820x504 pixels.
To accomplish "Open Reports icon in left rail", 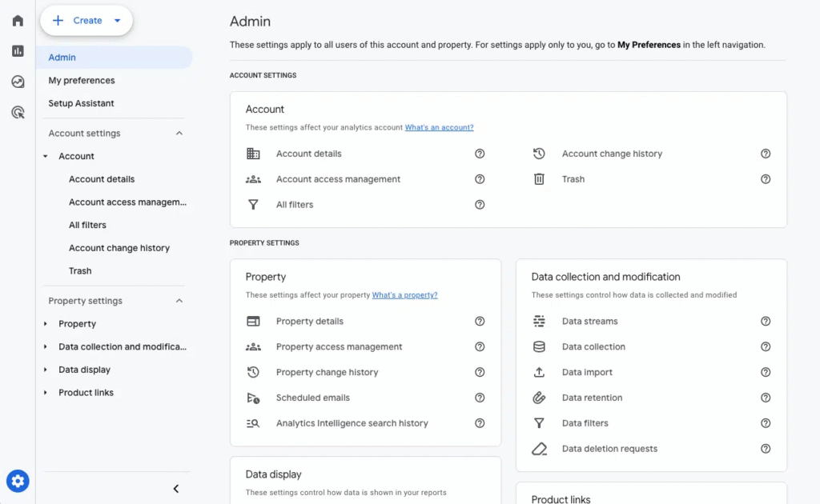I will click(18, 51).
